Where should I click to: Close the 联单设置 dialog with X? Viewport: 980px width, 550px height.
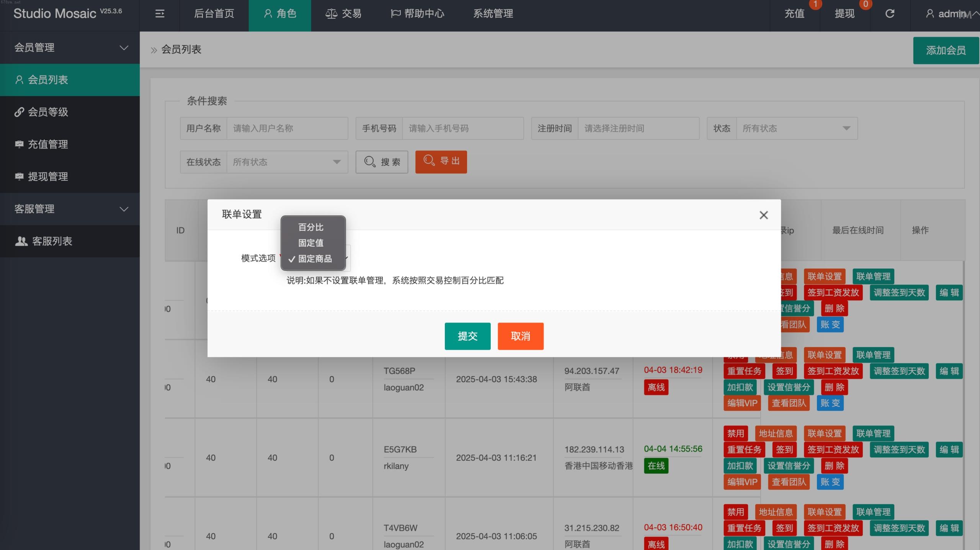click(x=763, y=215)
